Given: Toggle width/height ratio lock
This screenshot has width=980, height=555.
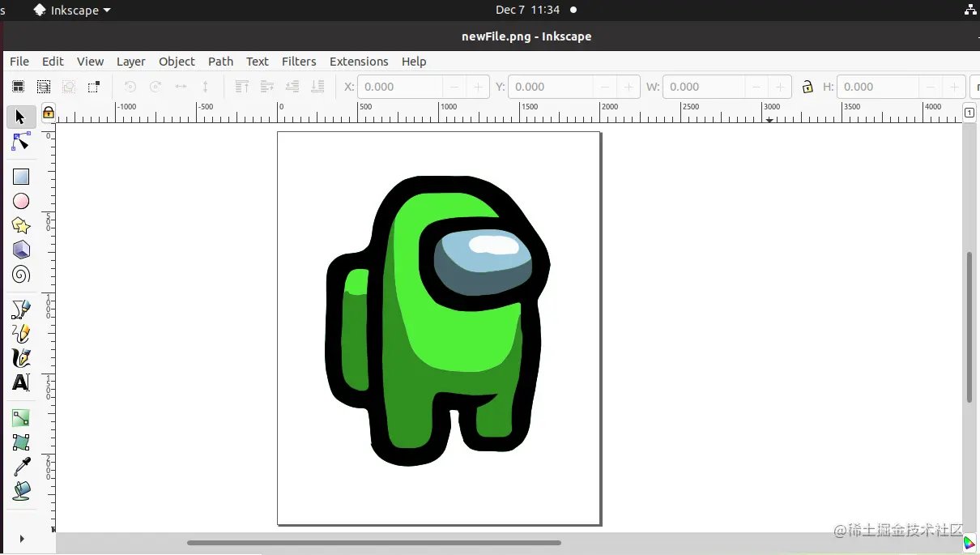Looking at the screenshot, I should tap(807, 87).
